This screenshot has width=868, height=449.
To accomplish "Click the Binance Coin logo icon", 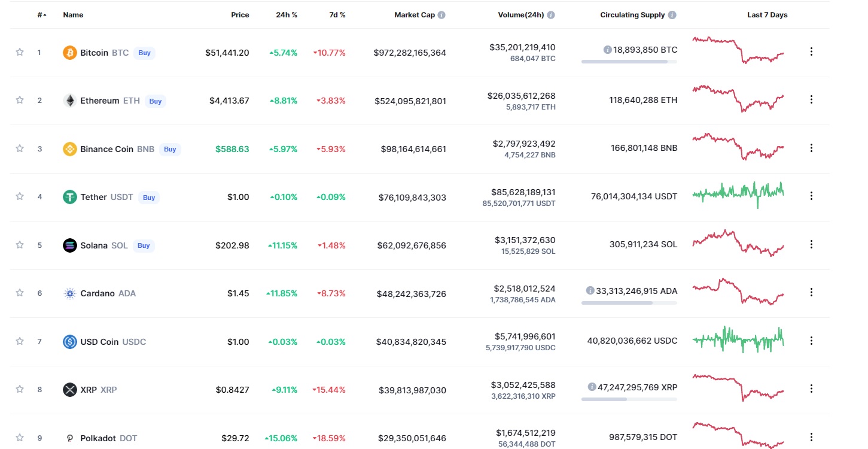I will pos(70,149).
